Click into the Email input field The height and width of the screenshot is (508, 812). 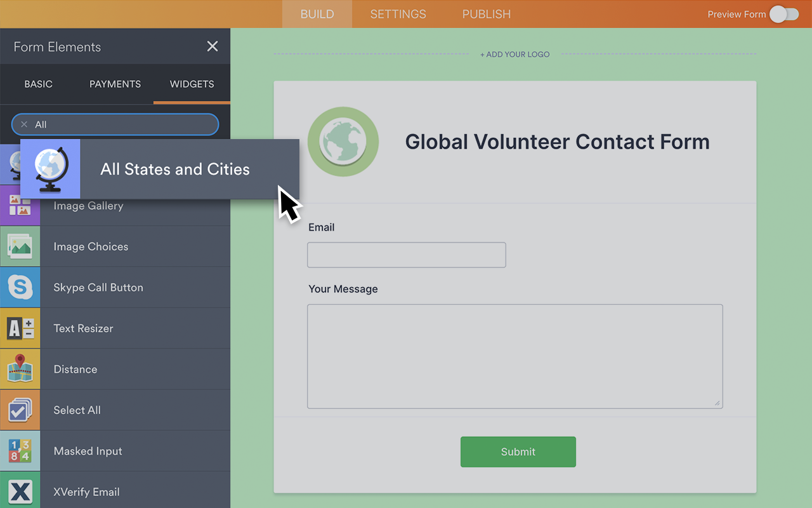click(406, 255)
